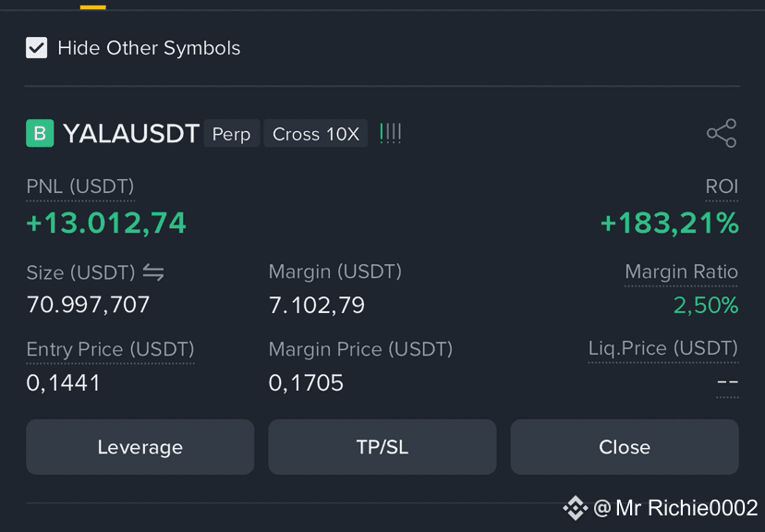The image size is (765, 532).
Task: Show the ROI label explanation
Action: [722, 187]
